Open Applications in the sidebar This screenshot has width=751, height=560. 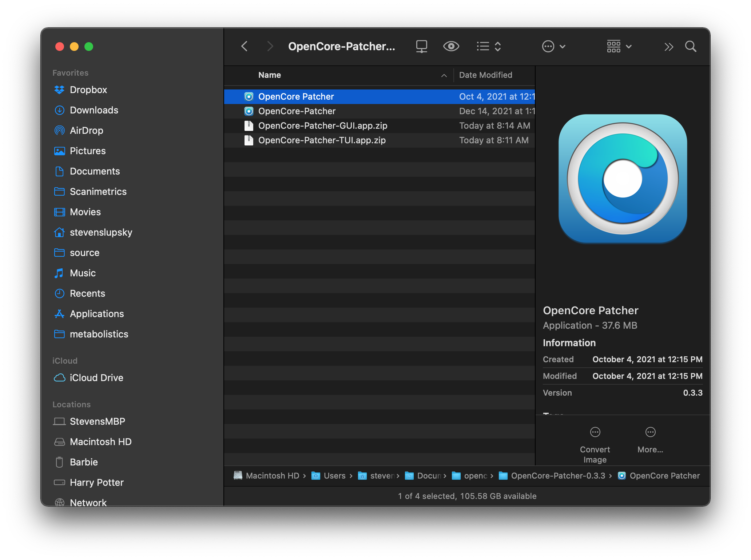click(x=96, y=314)
